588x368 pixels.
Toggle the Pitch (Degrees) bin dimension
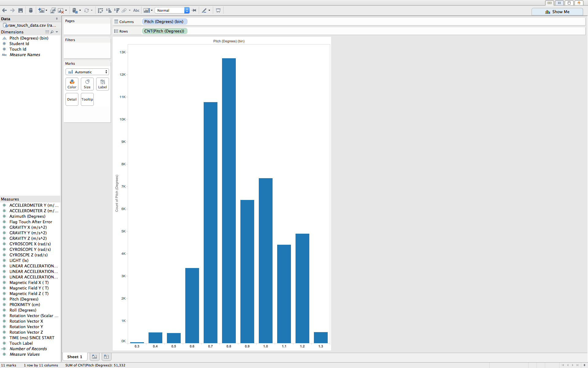tap(28, 38)
